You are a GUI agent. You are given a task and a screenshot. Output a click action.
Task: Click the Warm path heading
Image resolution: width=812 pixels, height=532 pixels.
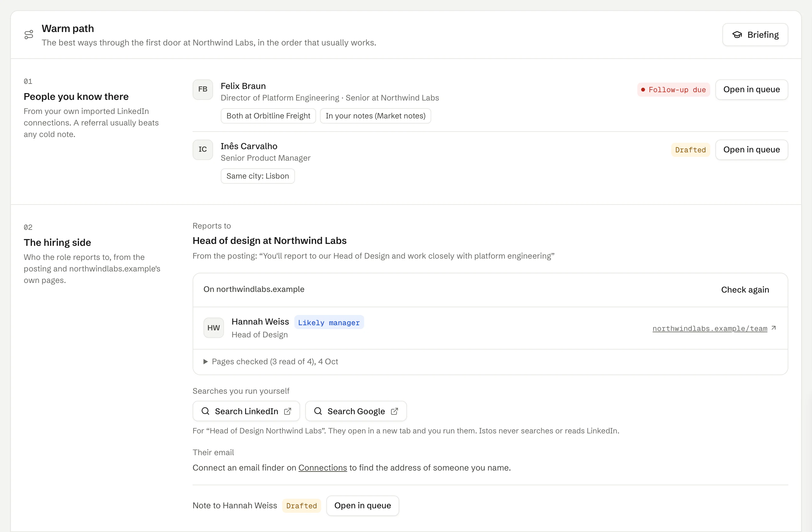point(68,28)
